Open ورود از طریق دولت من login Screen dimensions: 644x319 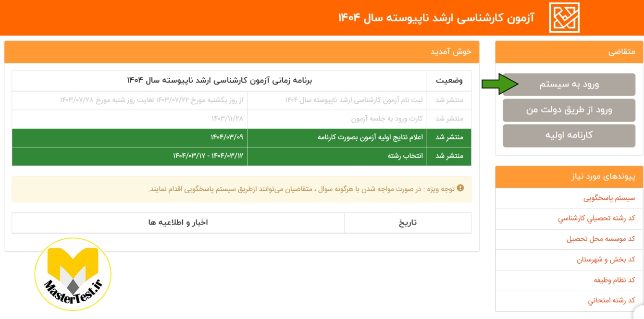pyautogui.click(x=569, y=110)
